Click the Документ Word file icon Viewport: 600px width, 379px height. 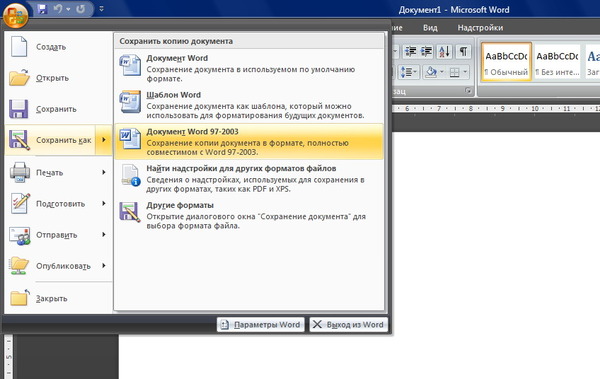[x=130, y=65]
